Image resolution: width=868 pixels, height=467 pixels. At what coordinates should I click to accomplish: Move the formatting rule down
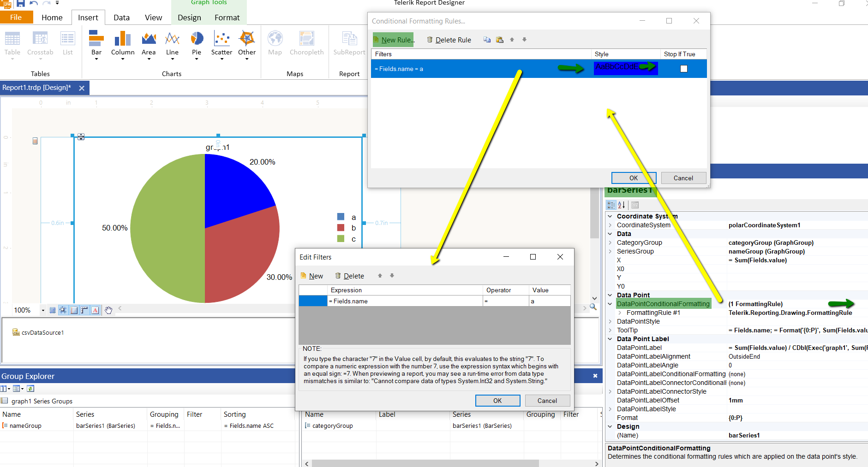pyautogui.click(x=524, y=40)
